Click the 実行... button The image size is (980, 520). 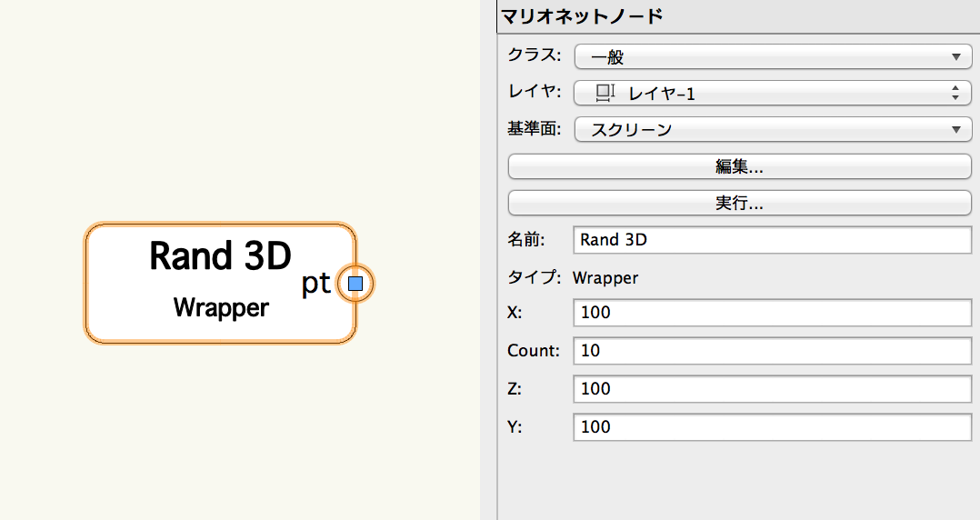pos(739,203)
